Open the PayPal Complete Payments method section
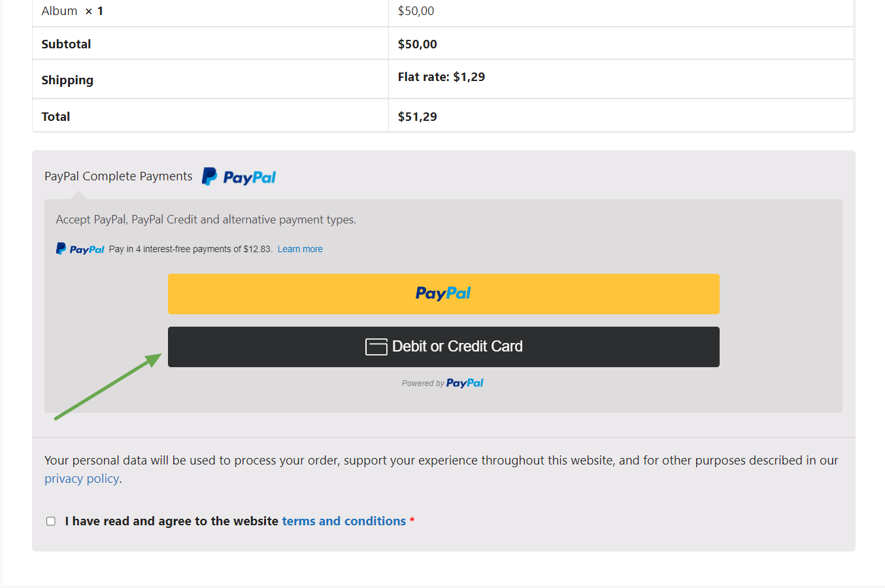The width and height of the screenshot is (885, 588). tap(118, 176)
